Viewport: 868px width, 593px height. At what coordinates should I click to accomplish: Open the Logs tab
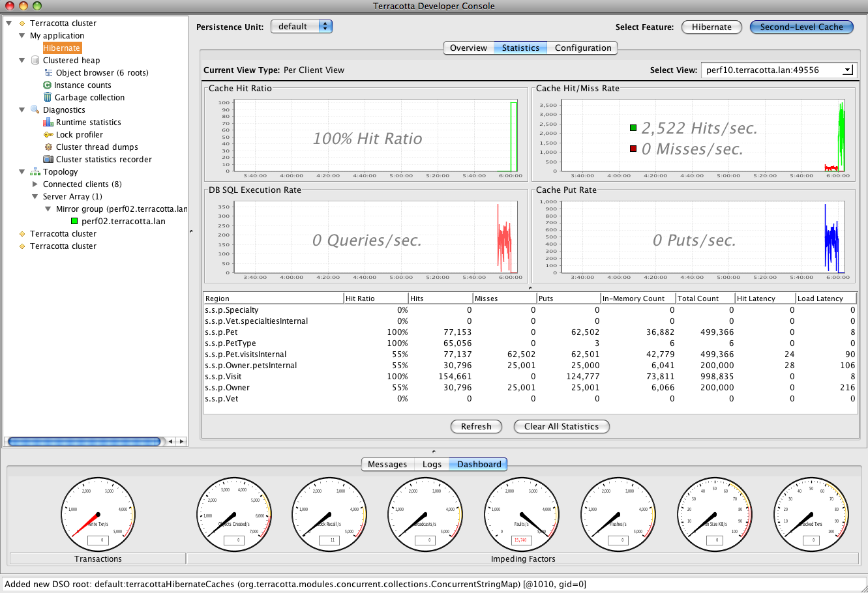point(432,464)
